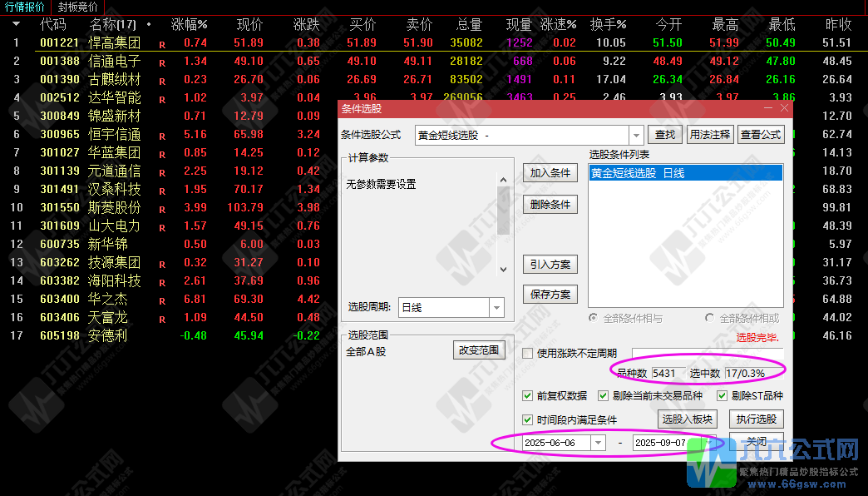Click the 执行选股 button
Viewport: 868px width, 496px height.
point(756,419)
